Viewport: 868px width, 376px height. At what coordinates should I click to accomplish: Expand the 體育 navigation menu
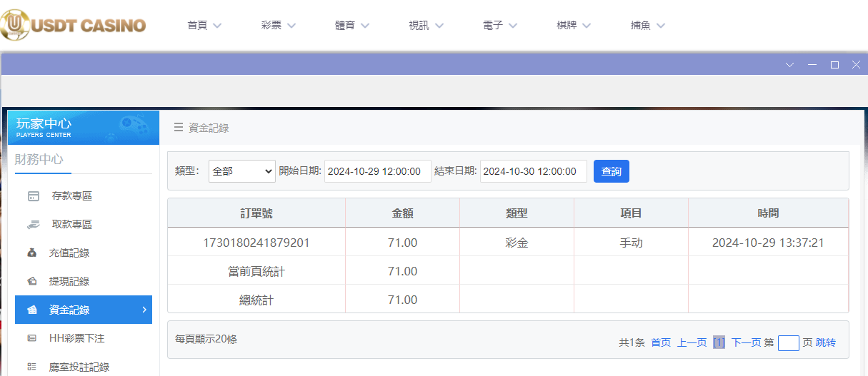coord(352,25)
